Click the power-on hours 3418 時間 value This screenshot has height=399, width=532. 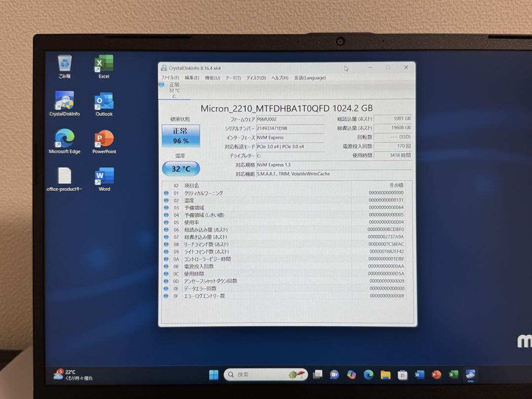[x=393, y=155]
